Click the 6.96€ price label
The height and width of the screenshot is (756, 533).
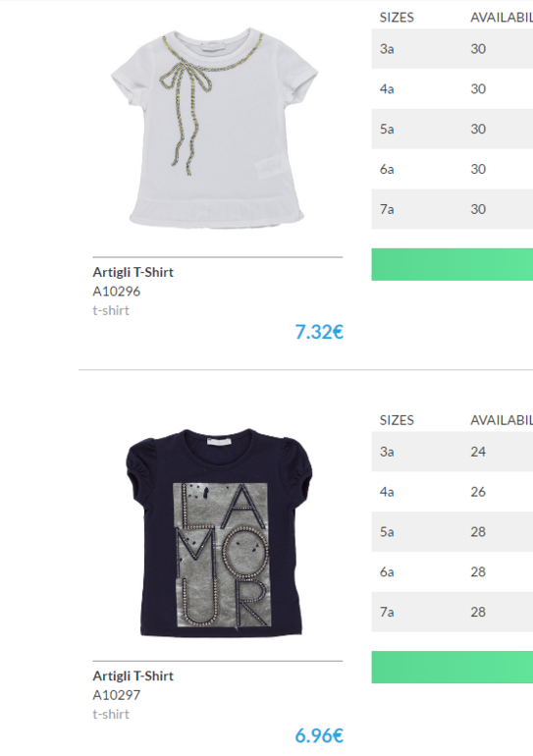point(319,735)
